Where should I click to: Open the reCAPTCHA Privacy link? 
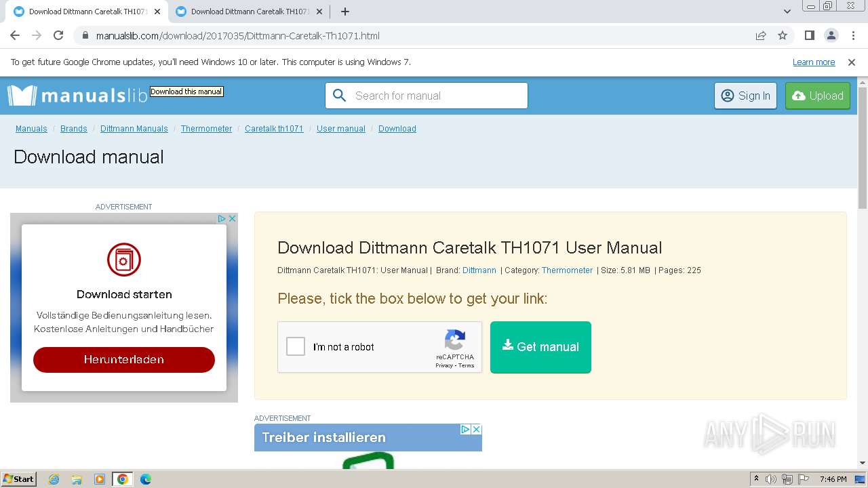coord(444,366)
